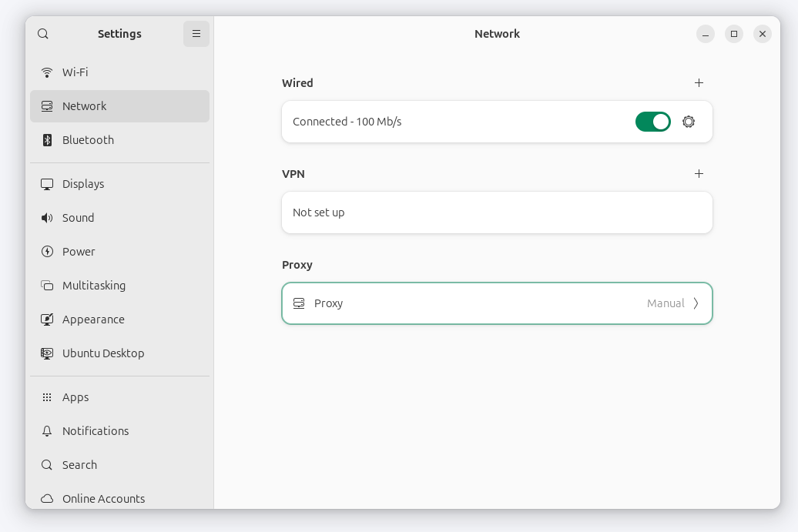Viewport: 798px width, 532px height.
Task: Click the Network title in header bar
Action: tap(498, 34)
